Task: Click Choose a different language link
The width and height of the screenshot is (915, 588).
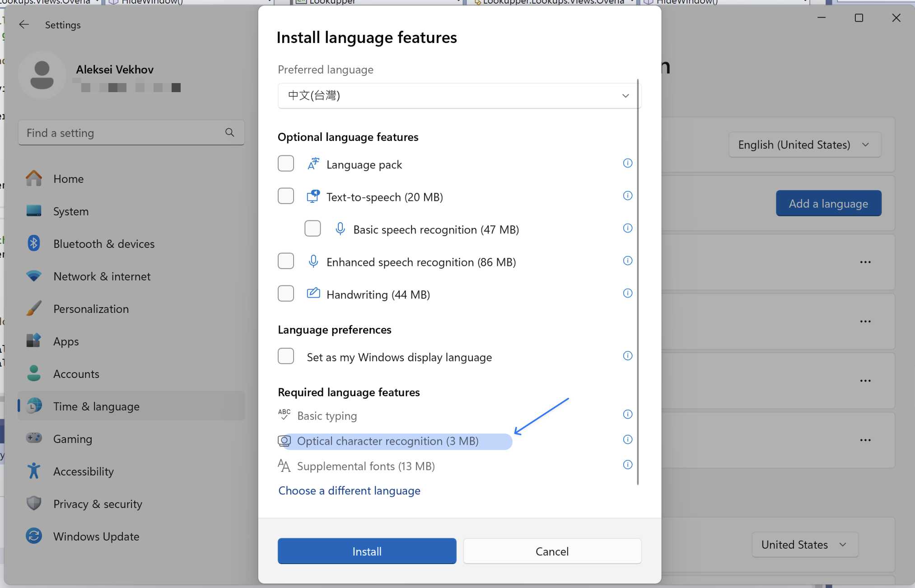Action: tap(349, 490)
